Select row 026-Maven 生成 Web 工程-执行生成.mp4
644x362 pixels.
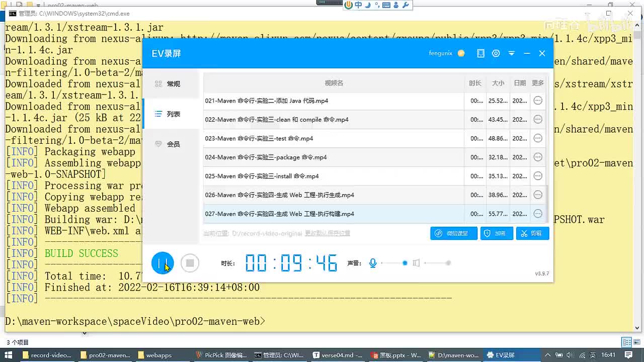pyautogui.click(x=374, y=195)
